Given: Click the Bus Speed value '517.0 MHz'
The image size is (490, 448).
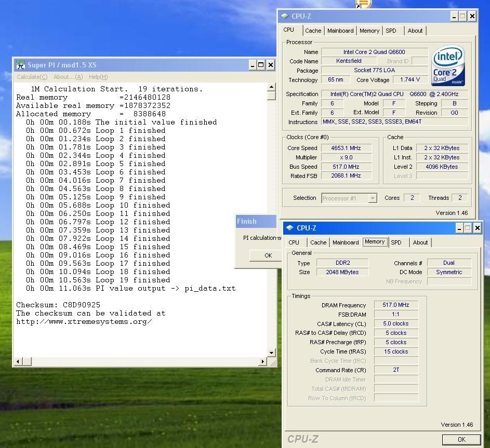Looking at the screenshot, I should (346, 167).
